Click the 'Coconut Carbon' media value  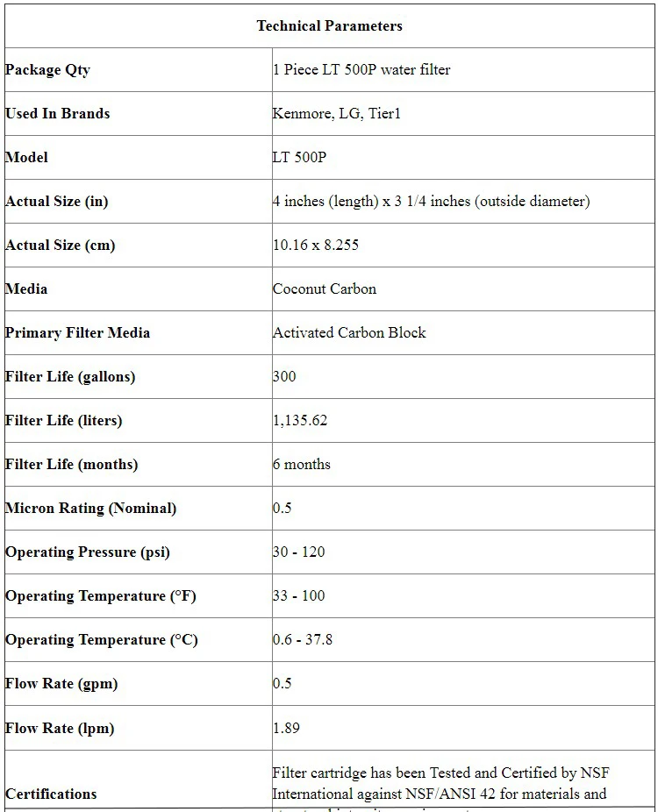tap(324, 288)
